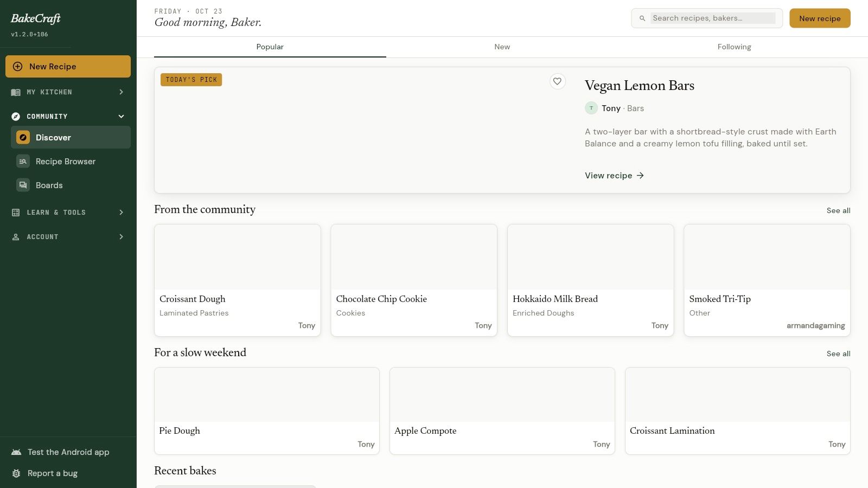Click the Android robot icon
868x488 pixels.
click(16, 452)
